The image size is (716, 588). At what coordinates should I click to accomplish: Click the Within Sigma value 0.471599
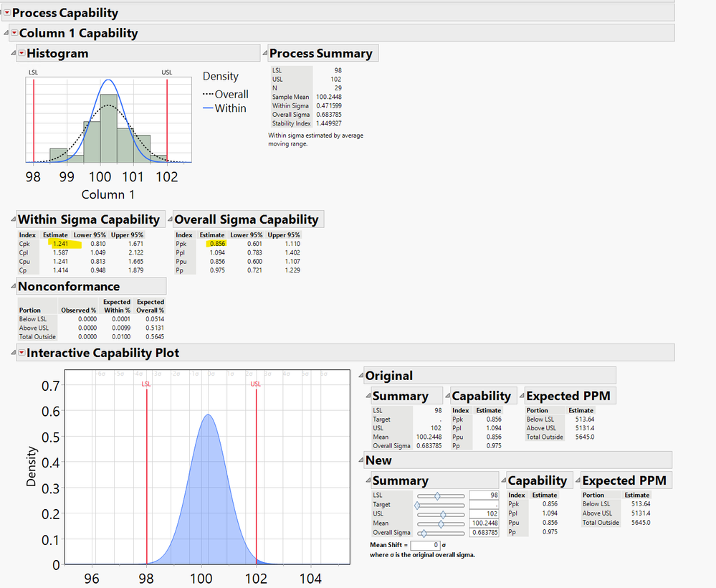point(329,105)
